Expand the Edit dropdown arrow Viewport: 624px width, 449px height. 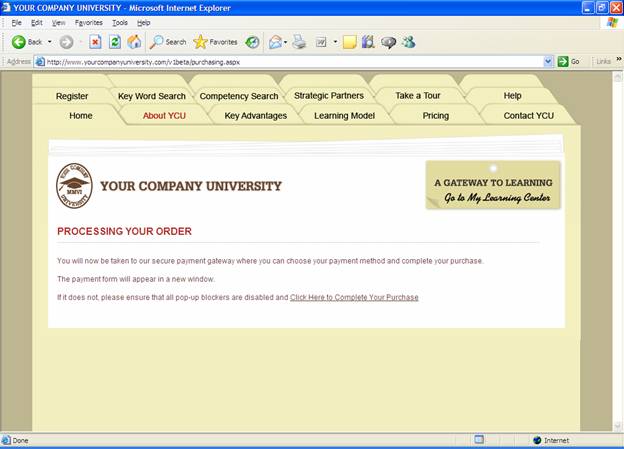click(x=335, y=42)
